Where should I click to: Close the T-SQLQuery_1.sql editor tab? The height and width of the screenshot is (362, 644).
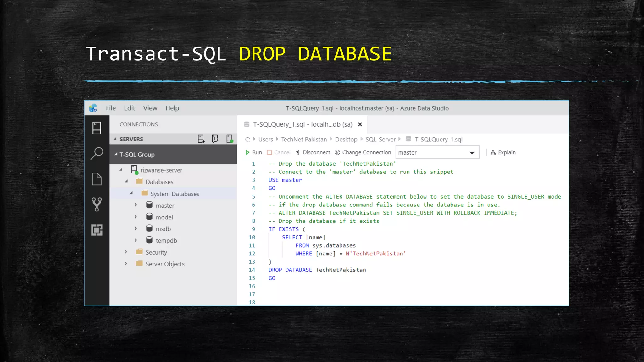tap(360, 124)
